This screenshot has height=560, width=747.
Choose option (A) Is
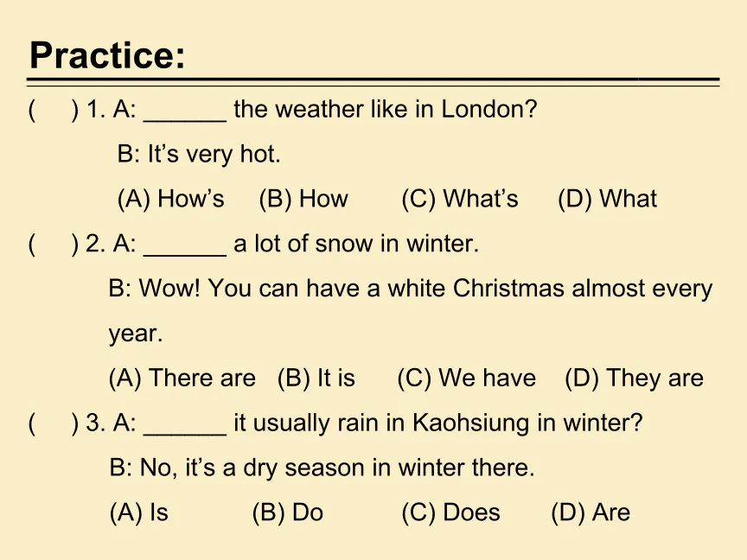tap(139, 512)
